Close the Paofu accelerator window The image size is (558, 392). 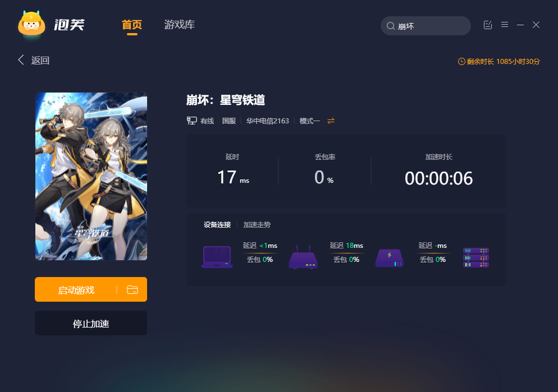536,25
